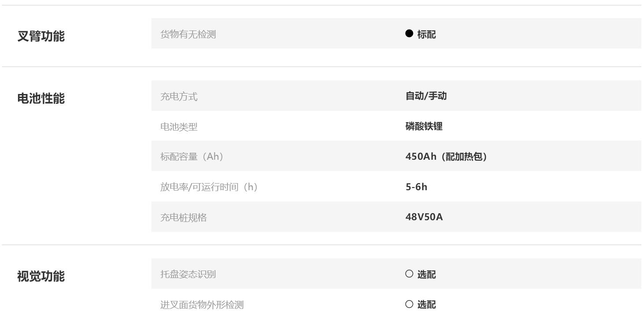Click the 充电桩规格 row label
Image resolution: width=644 pixels, height=327 pixels.
click(183, 217)
